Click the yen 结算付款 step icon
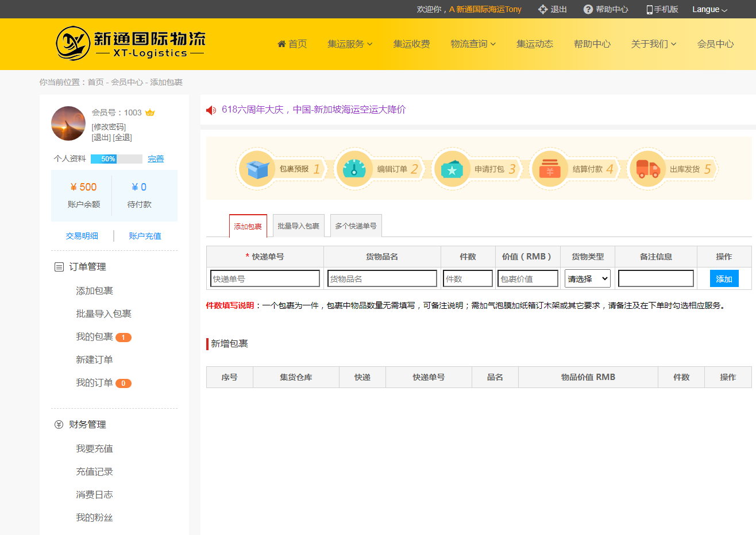This screenshot has width=756, height=535. click(x=550, y=169)
